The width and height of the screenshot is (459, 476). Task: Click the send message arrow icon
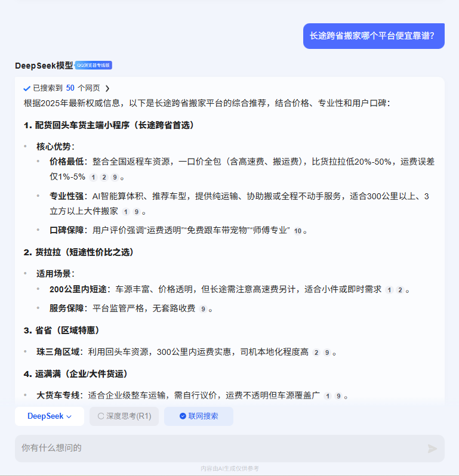(x=432, y=449)
